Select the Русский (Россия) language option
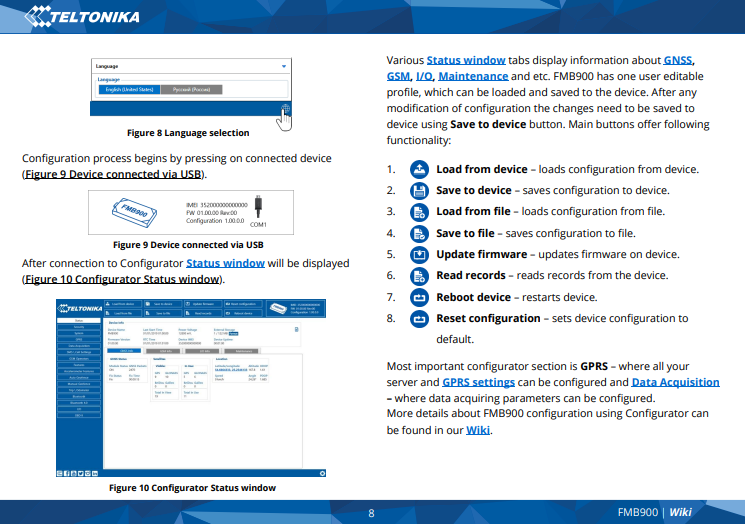 tap(191, 89)
